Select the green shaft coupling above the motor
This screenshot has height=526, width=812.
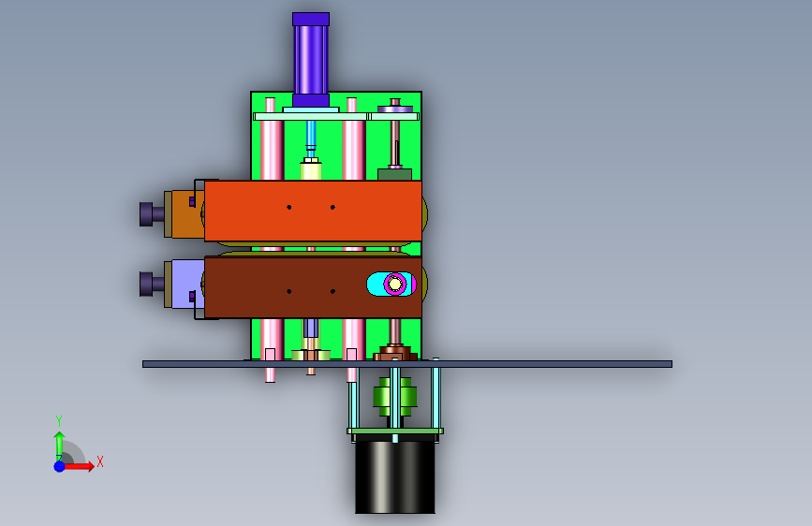click(395, 397)
